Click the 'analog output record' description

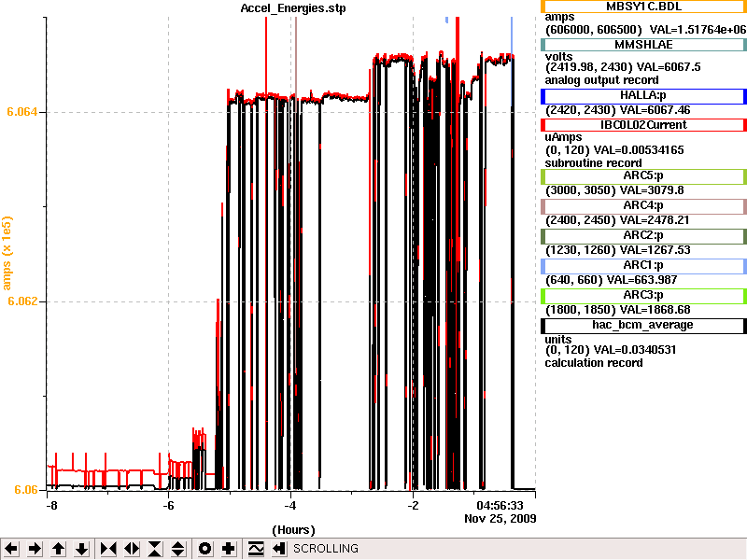click(x=601, y=80)
